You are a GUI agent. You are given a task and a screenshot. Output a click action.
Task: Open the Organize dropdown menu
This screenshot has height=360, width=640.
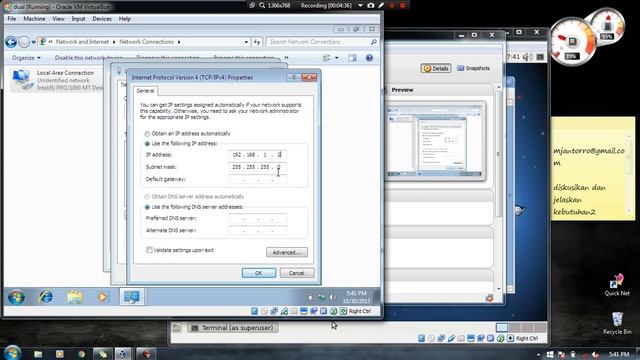pyautogui.click(x=26, y=58)
